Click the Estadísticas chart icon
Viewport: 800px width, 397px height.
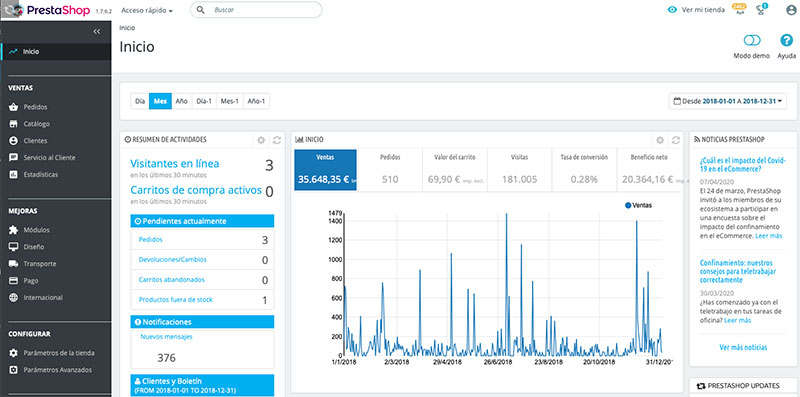tap(13, 175)
